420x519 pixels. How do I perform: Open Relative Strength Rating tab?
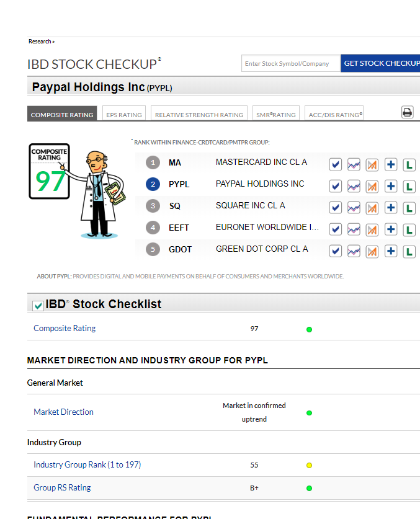(199, 115)
